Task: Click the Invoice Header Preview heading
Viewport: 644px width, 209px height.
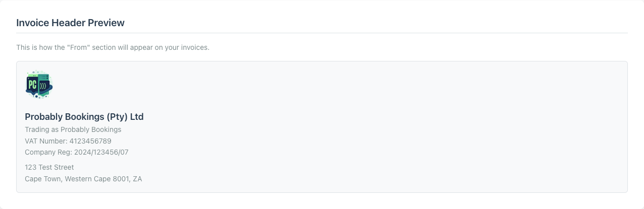Action: point(70,23)
